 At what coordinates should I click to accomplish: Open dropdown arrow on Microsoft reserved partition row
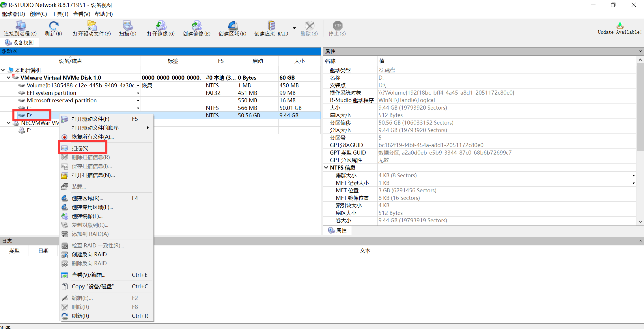coord(138,101)
